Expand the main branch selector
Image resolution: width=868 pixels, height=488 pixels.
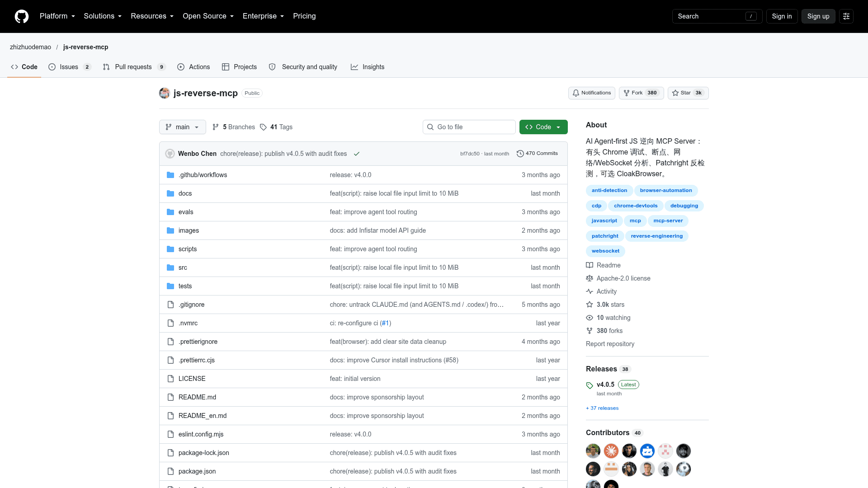pos(183,127)
